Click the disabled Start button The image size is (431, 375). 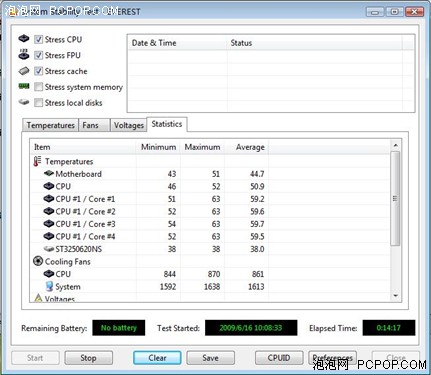point(35,358)
